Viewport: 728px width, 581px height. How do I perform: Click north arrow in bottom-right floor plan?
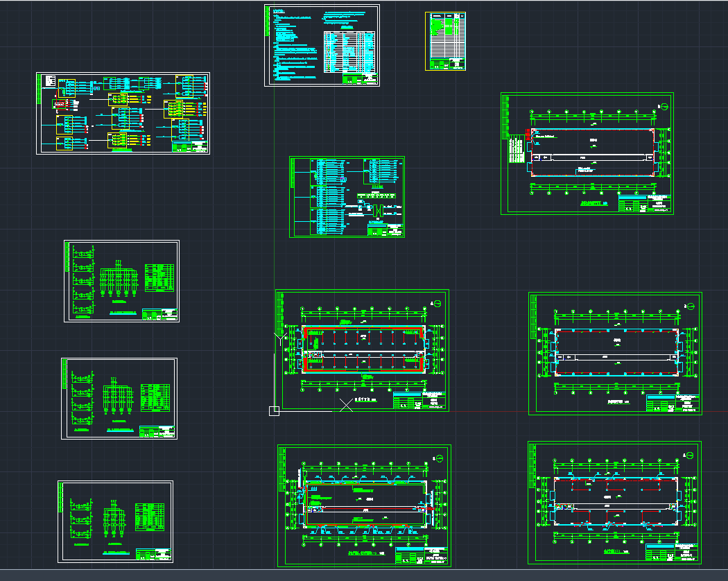click(689, 455)
